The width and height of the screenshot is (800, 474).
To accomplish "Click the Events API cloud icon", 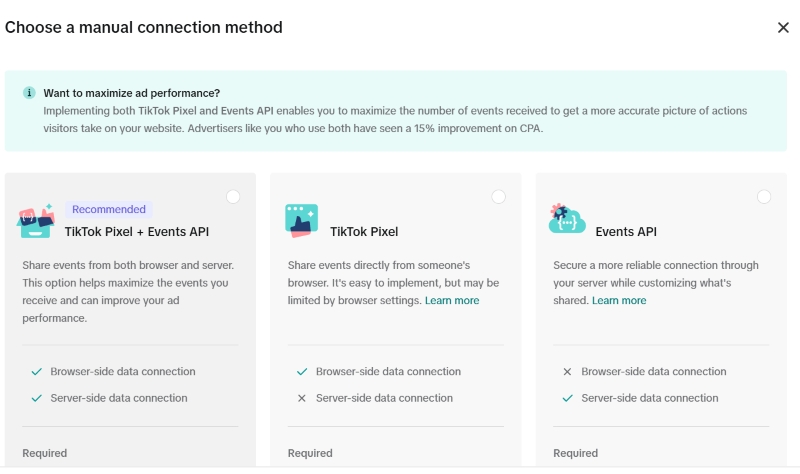I will pos(567,218).
